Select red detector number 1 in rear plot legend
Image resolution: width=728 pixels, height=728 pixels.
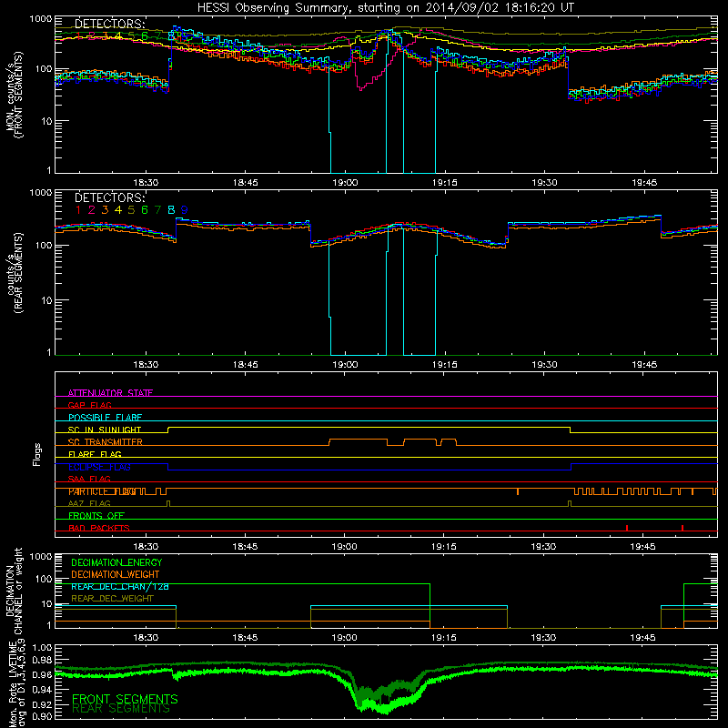click(x=78, y=210)
